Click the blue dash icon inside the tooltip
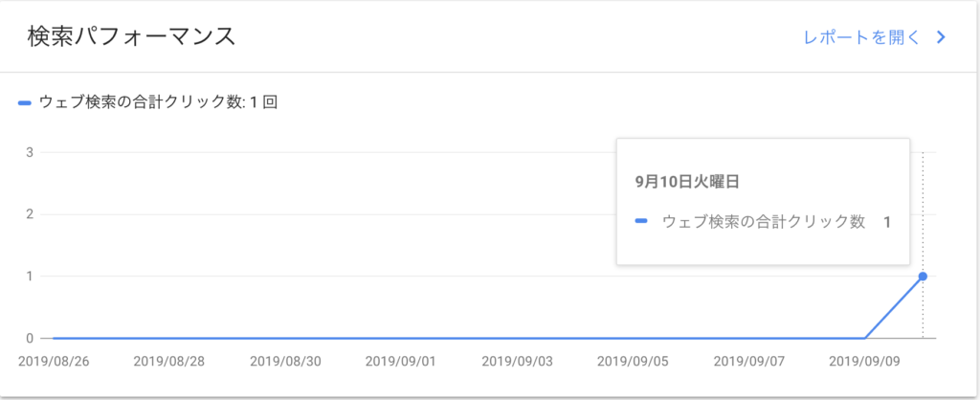The image size is (980, 400). point(640,221)
